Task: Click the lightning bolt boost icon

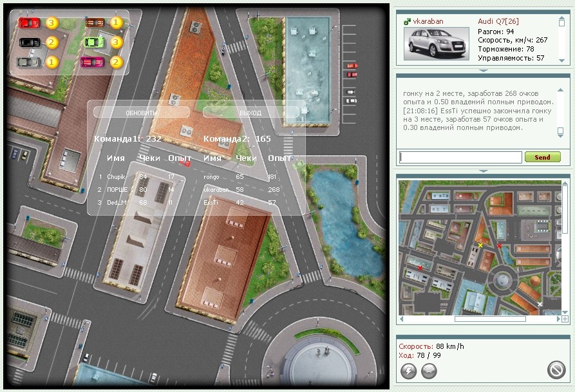Action: (409, 370)
